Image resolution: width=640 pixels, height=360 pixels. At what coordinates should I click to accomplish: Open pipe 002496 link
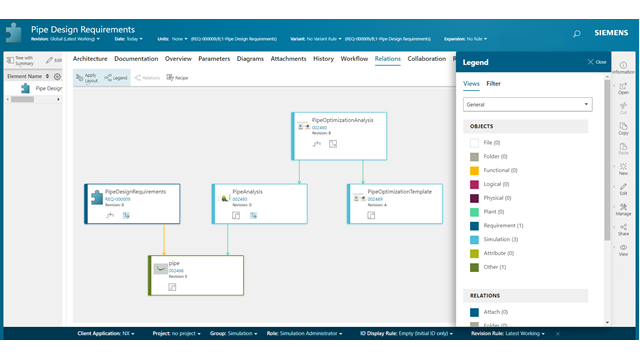pyautogui.click(x=176, y=271)
